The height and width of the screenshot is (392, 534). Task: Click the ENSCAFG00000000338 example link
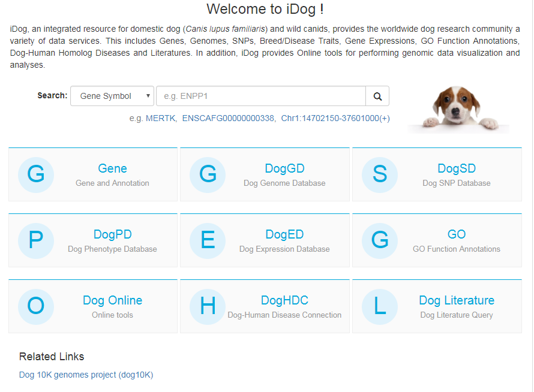point(228,118)
